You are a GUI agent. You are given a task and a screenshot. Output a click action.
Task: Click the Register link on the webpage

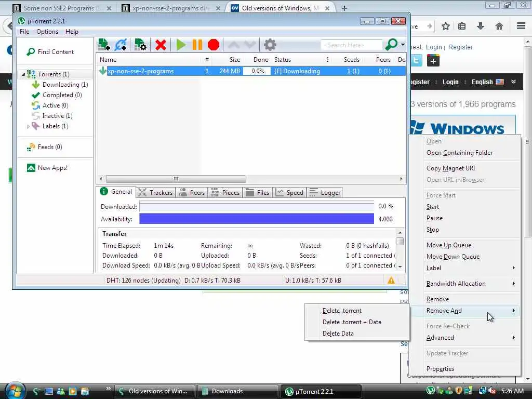tap(460, 47)
